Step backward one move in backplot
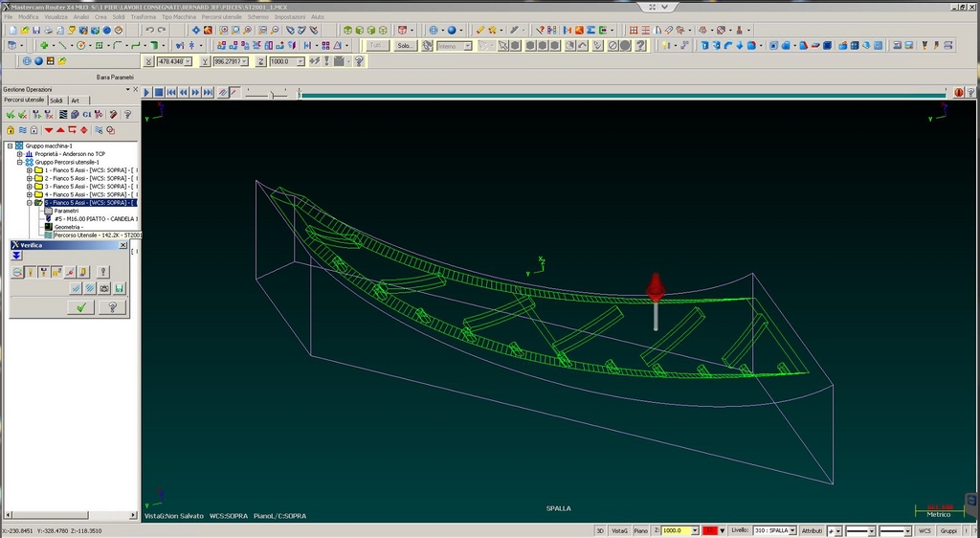Screen dimensions: 980x538 (183, 93)
